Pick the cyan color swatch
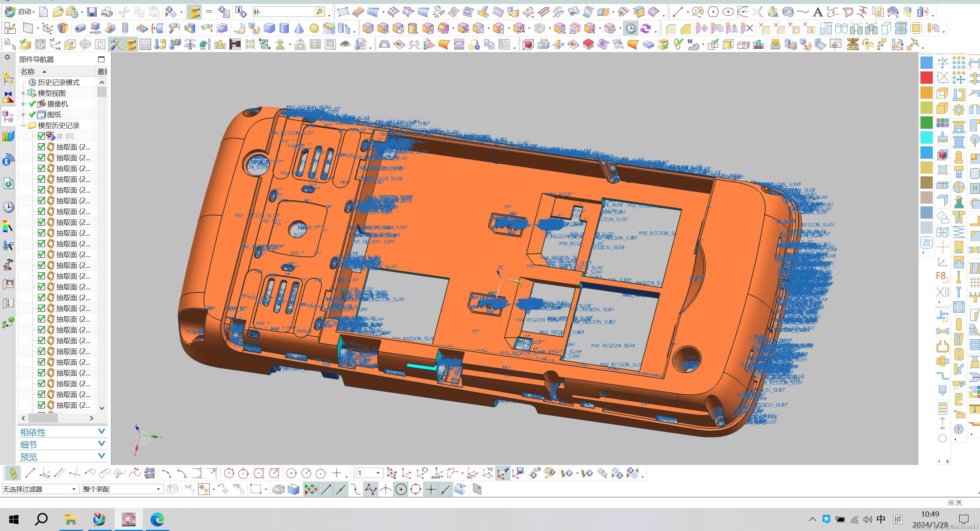980x531 pixels. (x=927, y=138)
